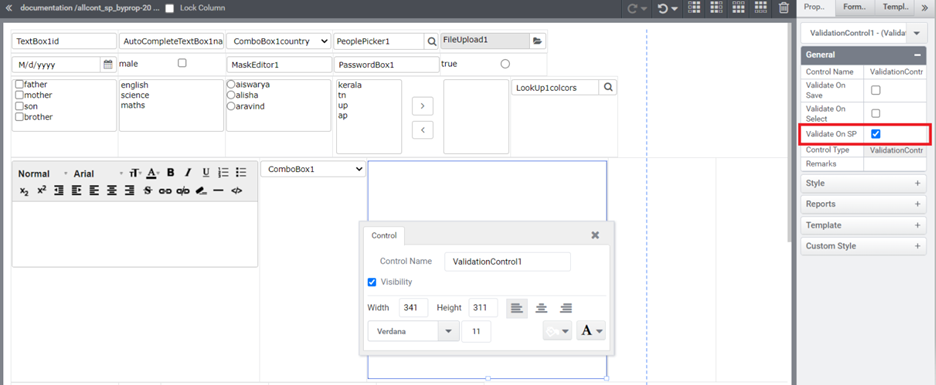Select the Control tab in the popup
The image size is (936, 385).
pyautogui.click(x=384, y=235)
